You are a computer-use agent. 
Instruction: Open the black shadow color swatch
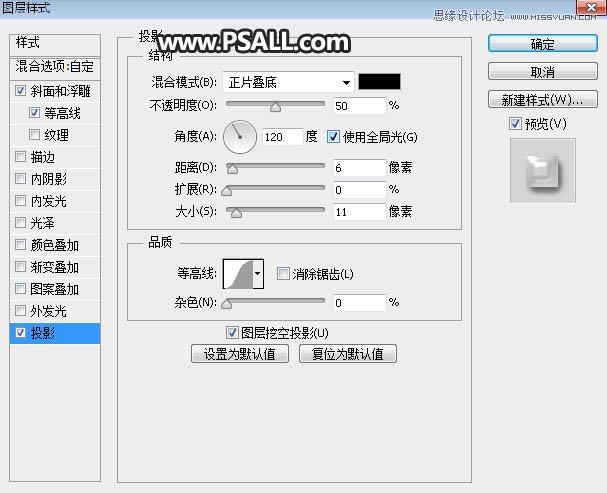coord(379,82)
